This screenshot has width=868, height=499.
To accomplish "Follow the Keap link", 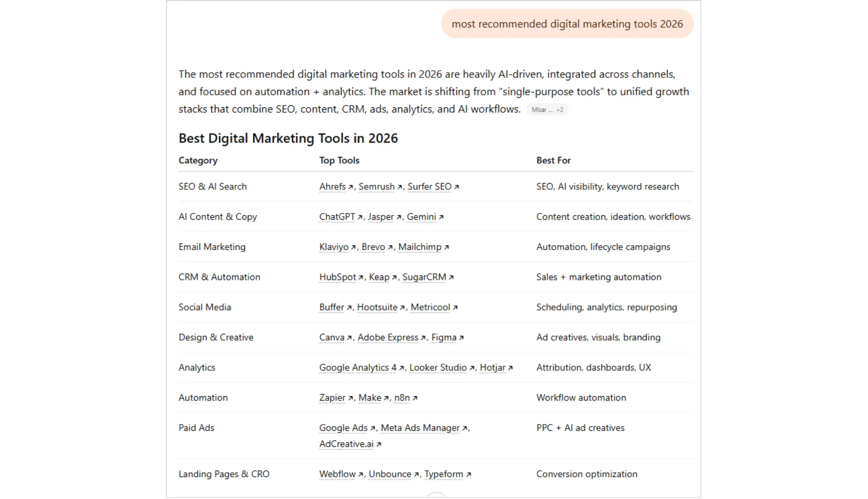I will click(383, 277).
